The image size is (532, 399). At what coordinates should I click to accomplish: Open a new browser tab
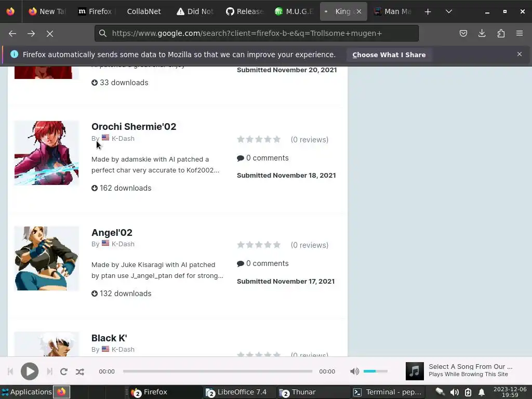coord(428,11)
